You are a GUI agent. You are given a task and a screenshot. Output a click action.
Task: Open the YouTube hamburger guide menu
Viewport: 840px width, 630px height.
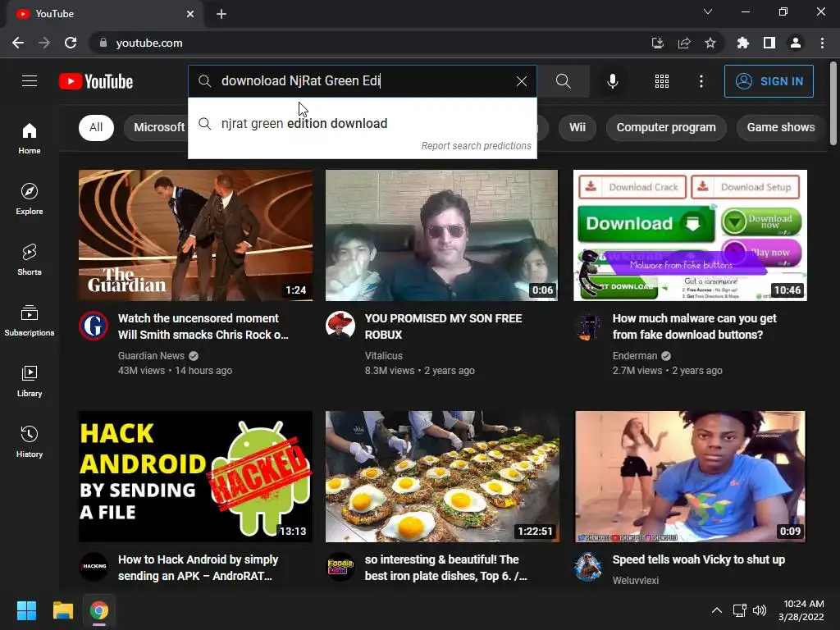(x=30, y=81)
